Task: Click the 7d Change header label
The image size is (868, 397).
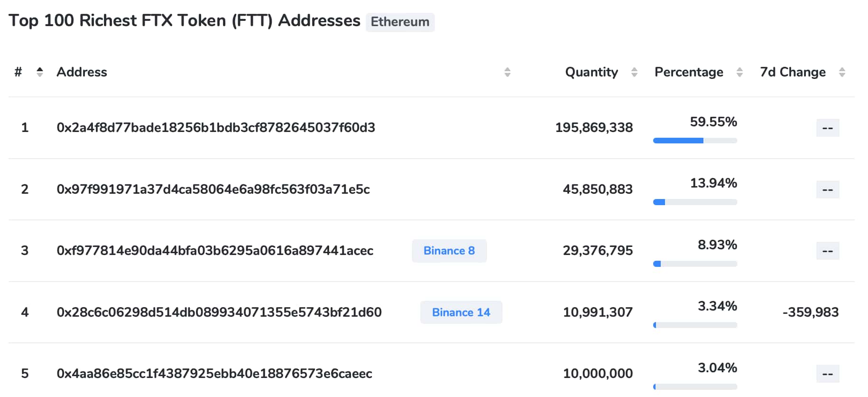Action: [793, 72]
